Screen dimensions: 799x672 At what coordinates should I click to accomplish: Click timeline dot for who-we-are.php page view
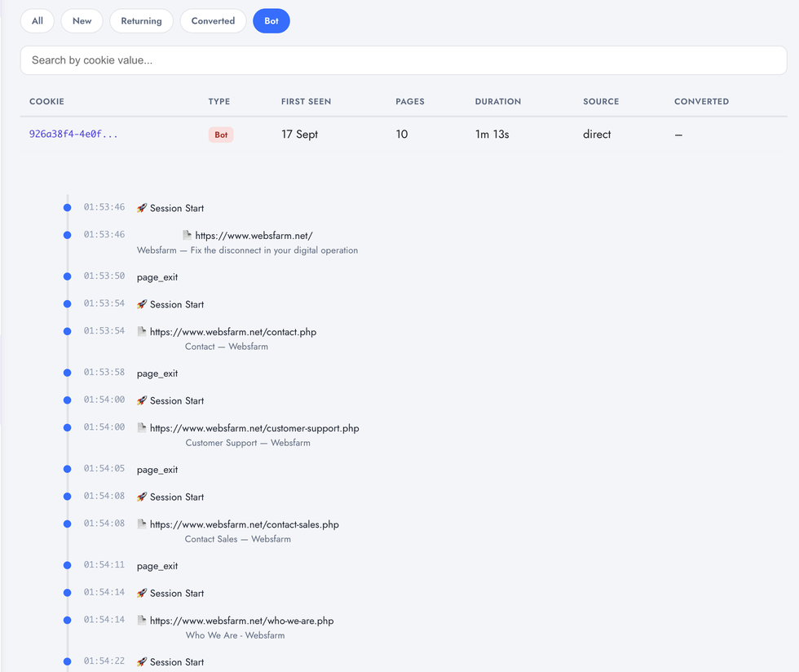[67, 621]
